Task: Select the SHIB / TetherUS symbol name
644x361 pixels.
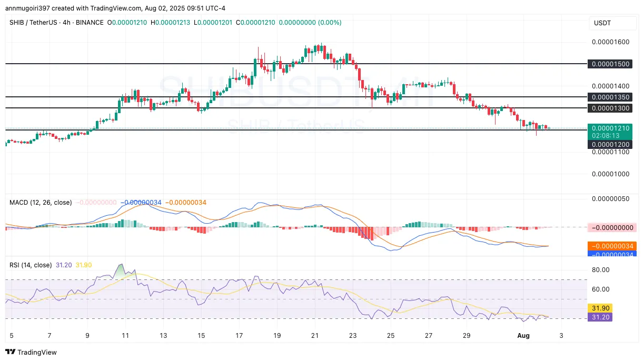Action: 32,23
